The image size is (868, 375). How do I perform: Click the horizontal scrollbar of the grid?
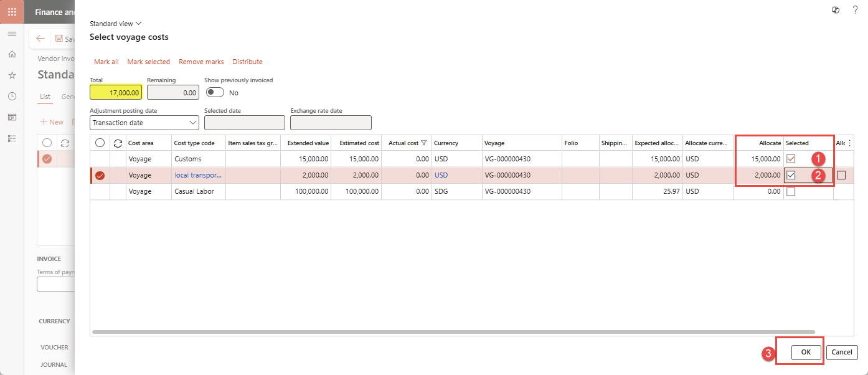point(453,332)
